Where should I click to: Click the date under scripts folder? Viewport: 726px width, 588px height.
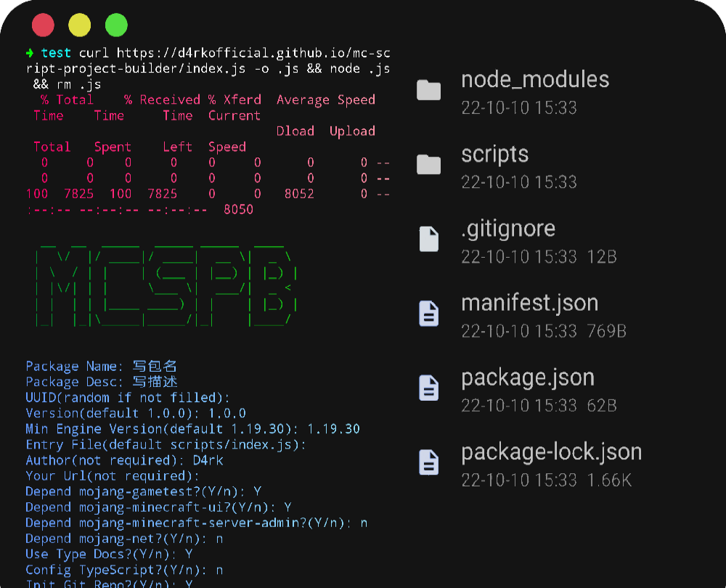(519, 182)
